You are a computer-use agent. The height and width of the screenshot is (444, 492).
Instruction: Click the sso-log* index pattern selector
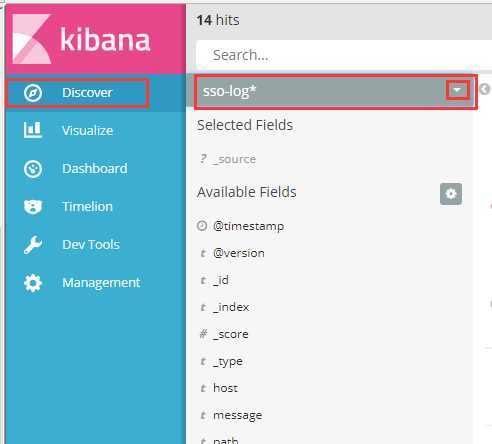coord(335,91)
